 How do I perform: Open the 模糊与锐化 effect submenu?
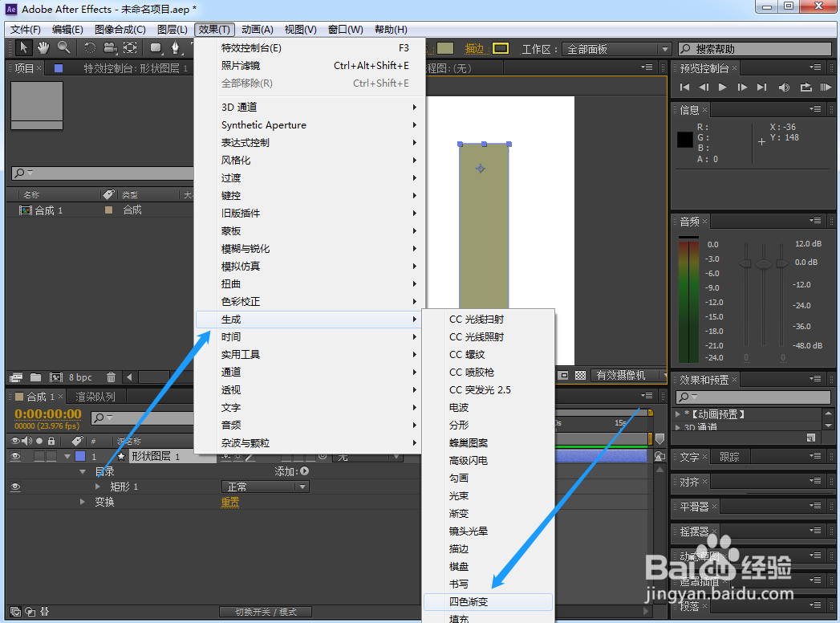click(x=310, y=249)
